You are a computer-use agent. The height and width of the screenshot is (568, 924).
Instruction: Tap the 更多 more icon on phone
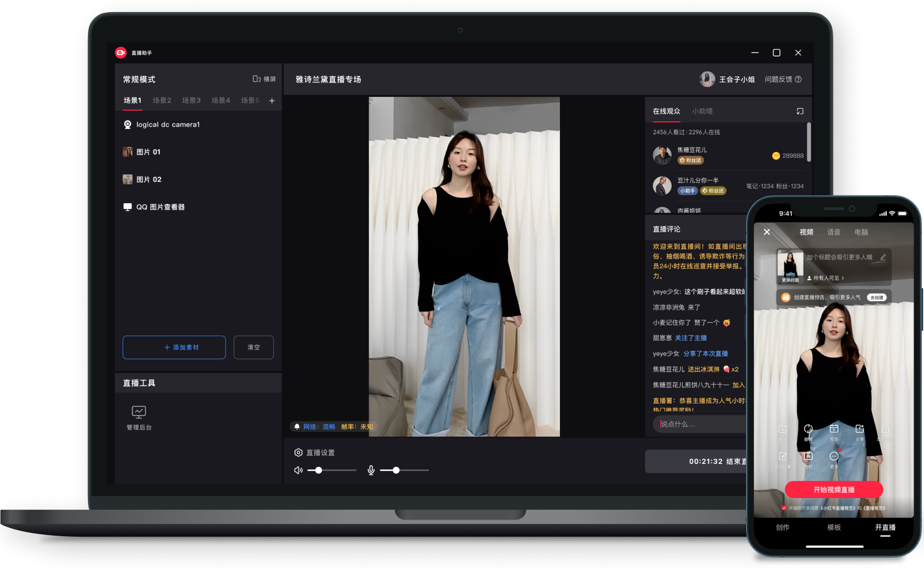coord(834,457)
